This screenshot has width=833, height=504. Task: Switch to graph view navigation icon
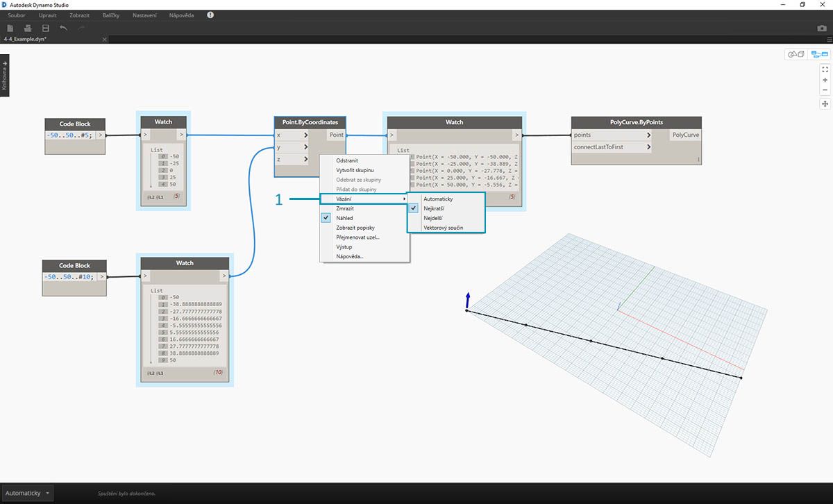[819, 54]
